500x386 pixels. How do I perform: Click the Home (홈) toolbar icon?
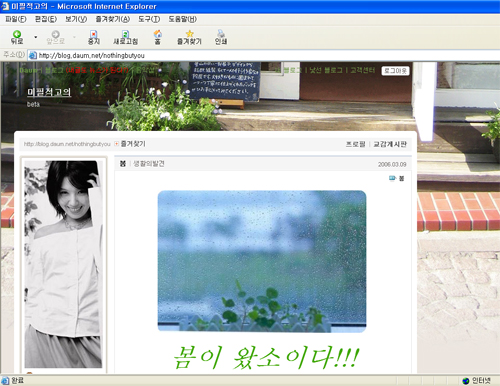click(158, 34)
